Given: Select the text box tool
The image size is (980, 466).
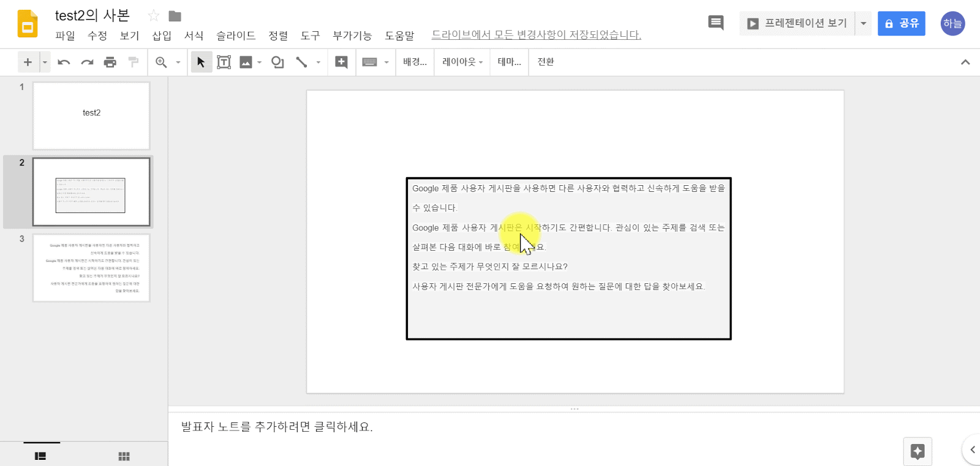Looking at the screenshot, I should [x=224, y=62].
